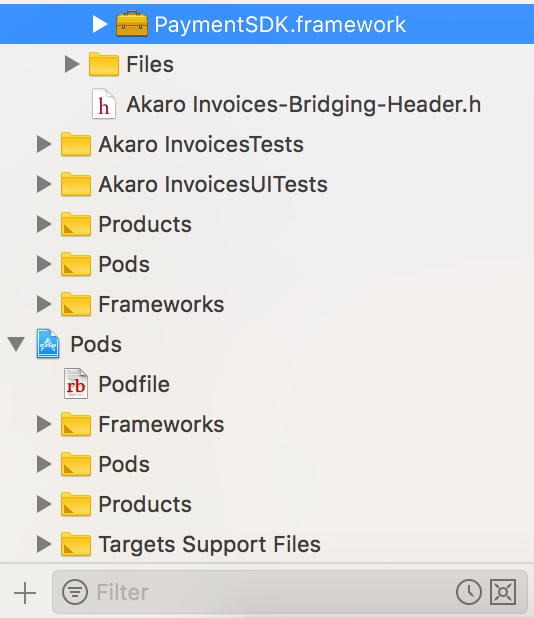Expand Targets Support Files group
The width and height of the screenshot is (534, 618).
44,544
